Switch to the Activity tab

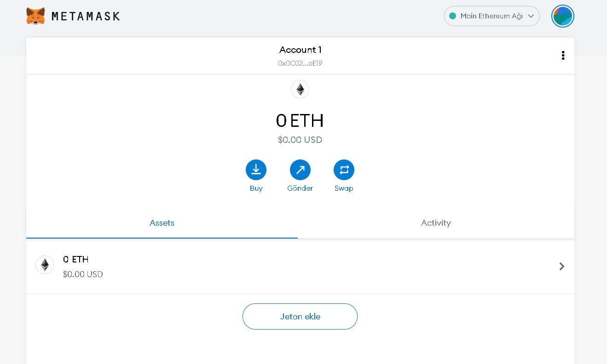[436, 223]
